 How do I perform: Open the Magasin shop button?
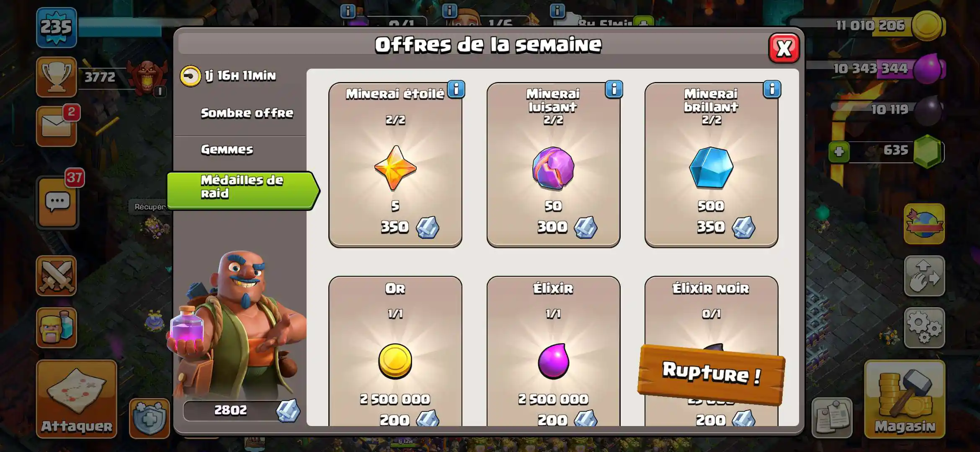pos(905,399)
